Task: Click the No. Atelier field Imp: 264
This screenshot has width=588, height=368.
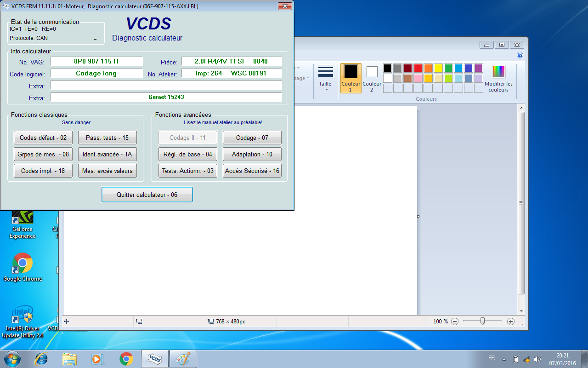Action: click(x=232, y=73)
